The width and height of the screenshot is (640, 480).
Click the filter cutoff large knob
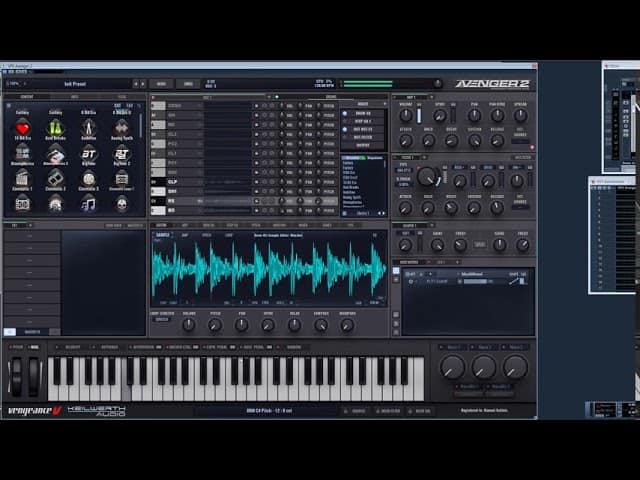coord(427,176)
